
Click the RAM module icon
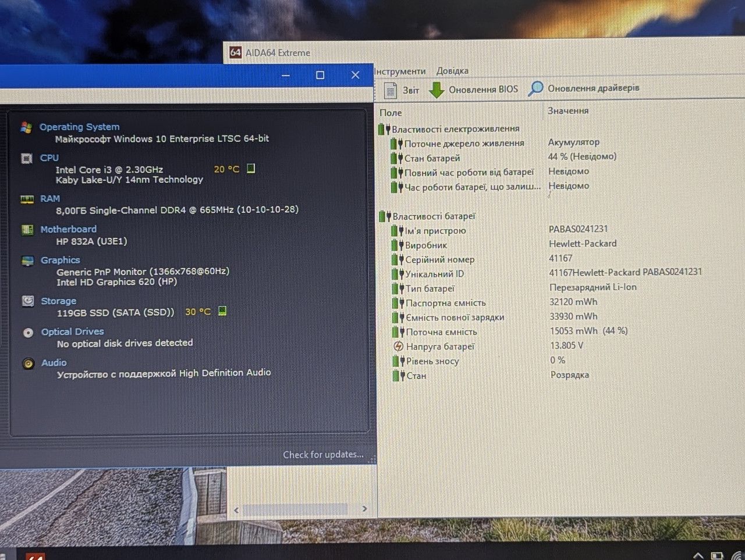27,199
